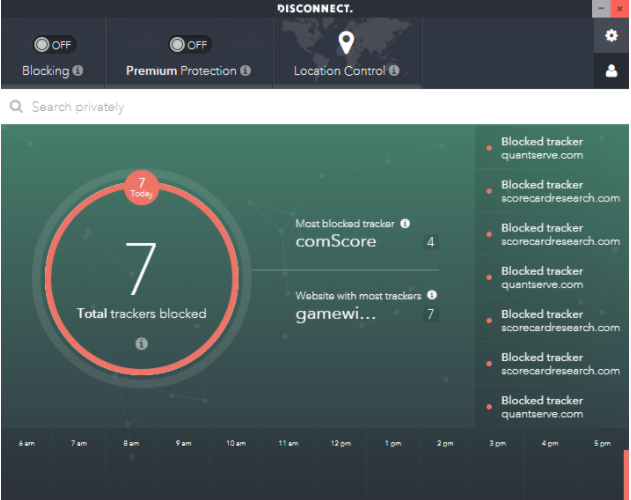The image size is (631, 500).
Task: Select the 2 pm timeline marker
Action: click(x=445, y=443)
